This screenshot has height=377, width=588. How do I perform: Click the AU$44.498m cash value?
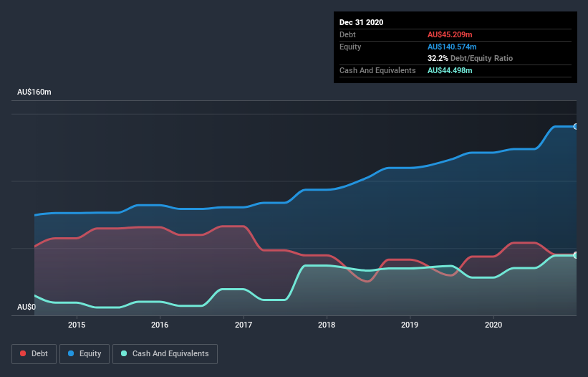click(x=450, y=70)
